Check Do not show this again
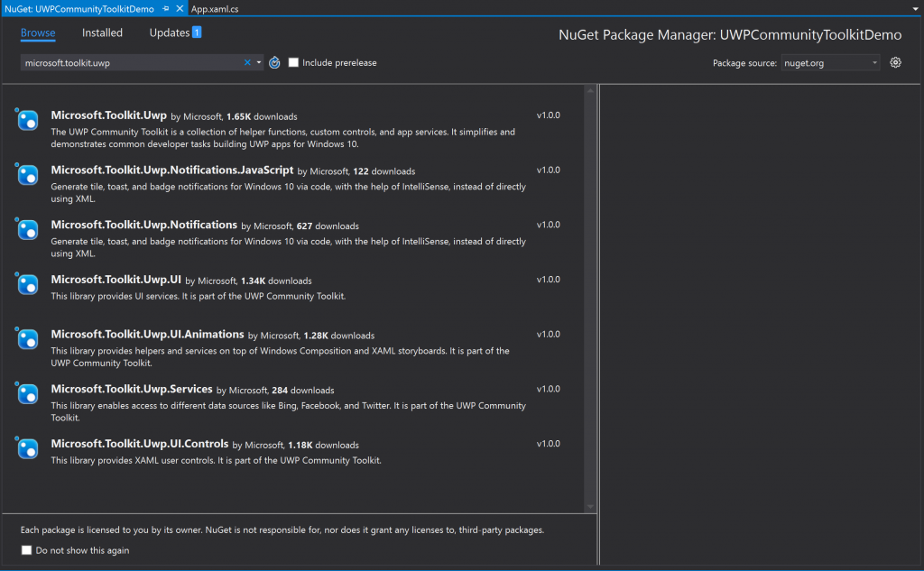 pyautogui.click(x=26, y=549)
